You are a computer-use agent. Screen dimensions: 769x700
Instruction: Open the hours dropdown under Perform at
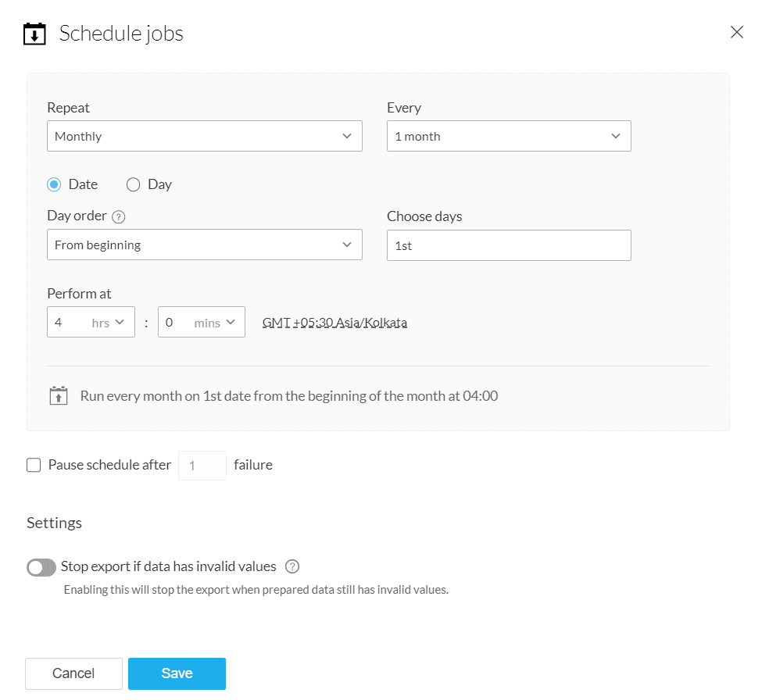[91, 322]
